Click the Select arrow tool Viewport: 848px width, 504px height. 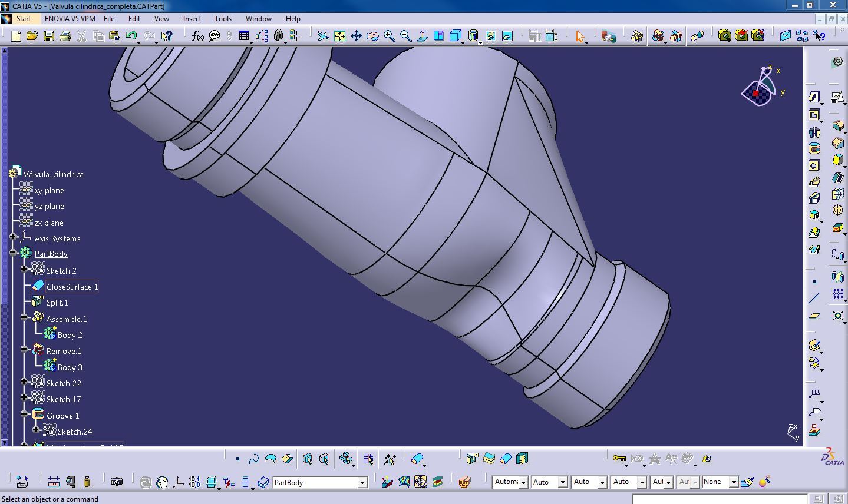580,37
